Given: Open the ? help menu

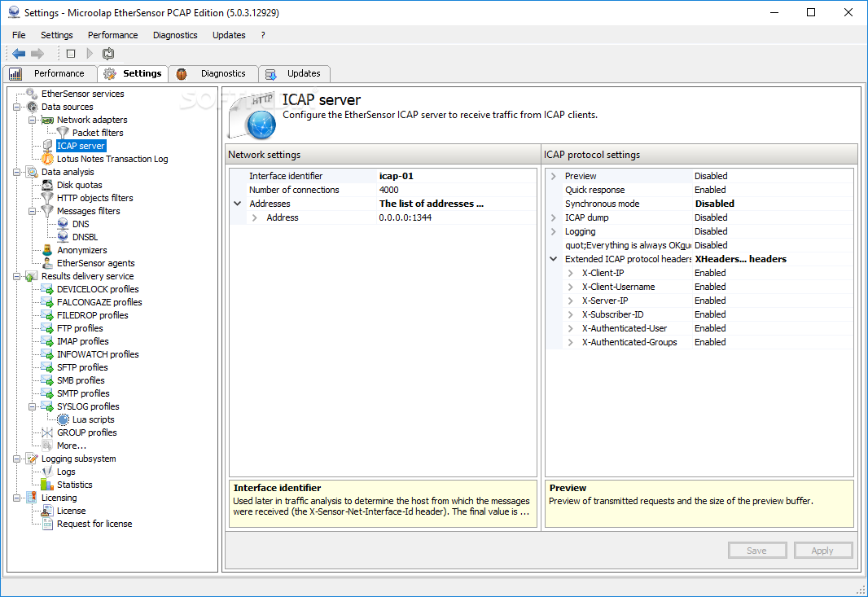Looking at the screenshot, I should [x=263, y=35].
